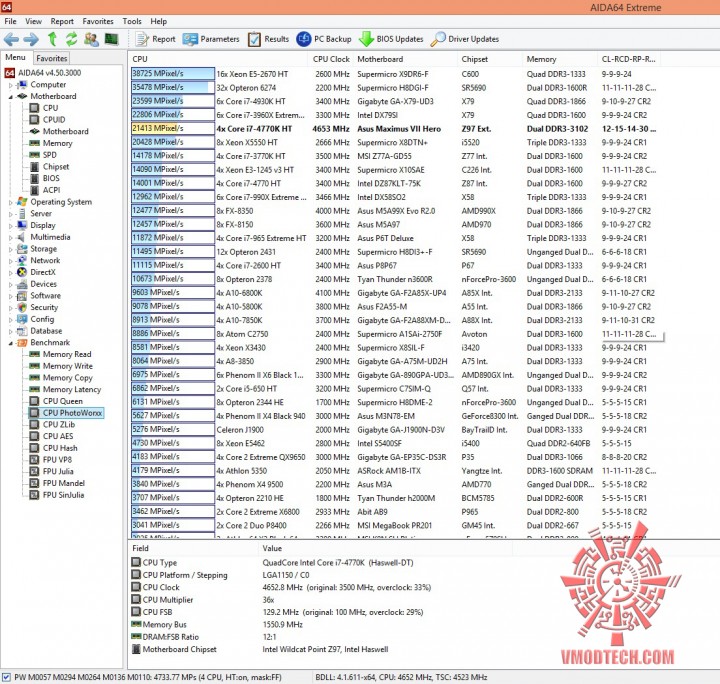The width and height of the screenshot is (720, 684).
Task: Open the Memory Read benchmark
Action: (x=60, y=354)
